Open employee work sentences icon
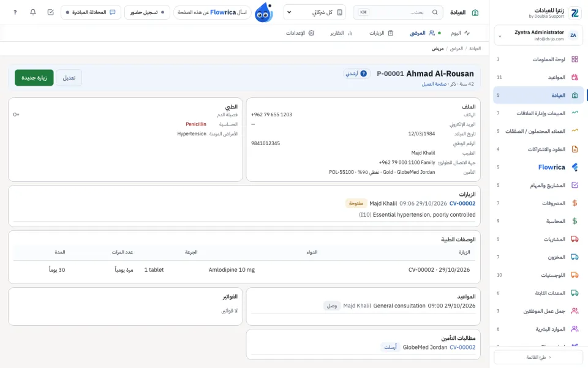 (x=575, y=311)
